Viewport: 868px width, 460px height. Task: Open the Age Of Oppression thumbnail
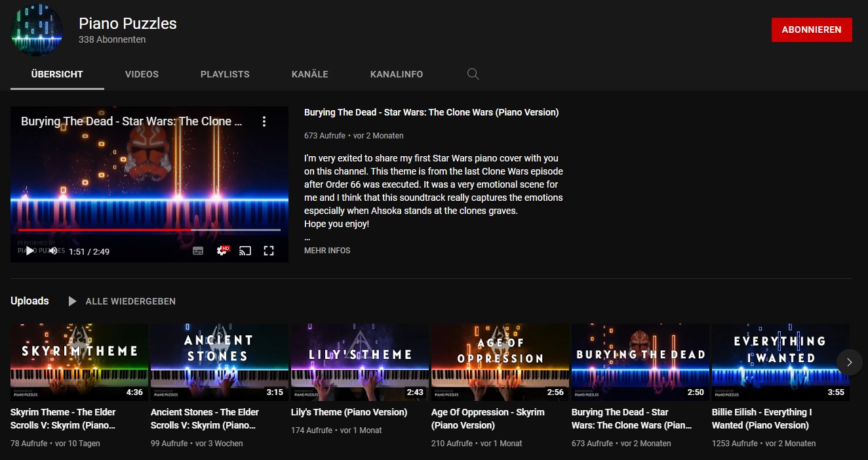500,362
